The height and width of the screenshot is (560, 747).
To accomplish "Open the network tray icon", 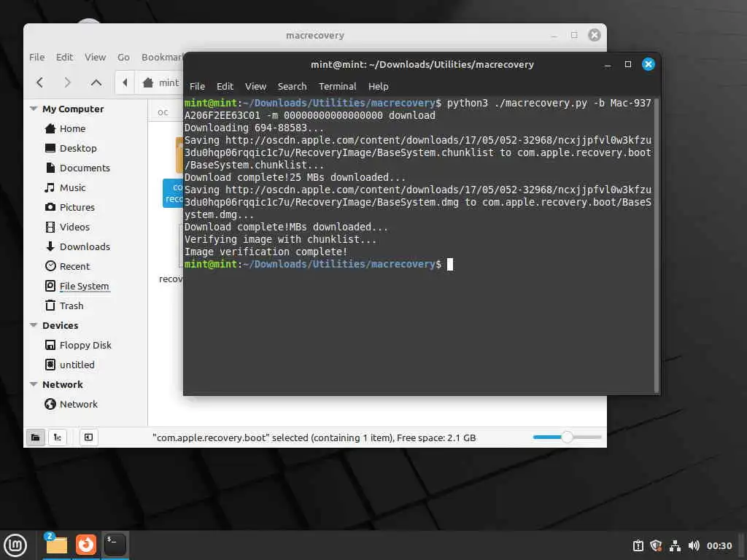I will (675, 545).
